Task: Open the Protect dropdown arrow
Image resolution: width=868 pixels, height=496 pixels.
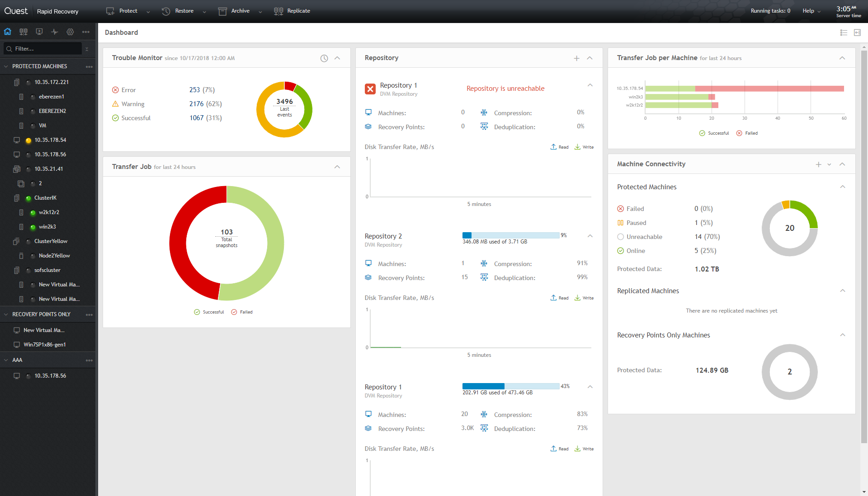Action: [148, 12]
